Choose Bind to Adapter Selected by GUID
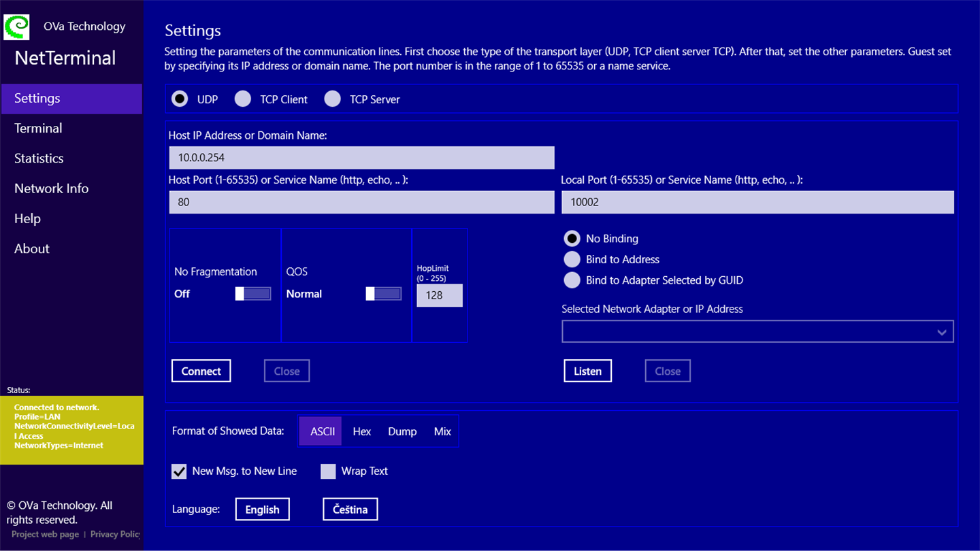 pyautogui.click(x=572, y=280)
